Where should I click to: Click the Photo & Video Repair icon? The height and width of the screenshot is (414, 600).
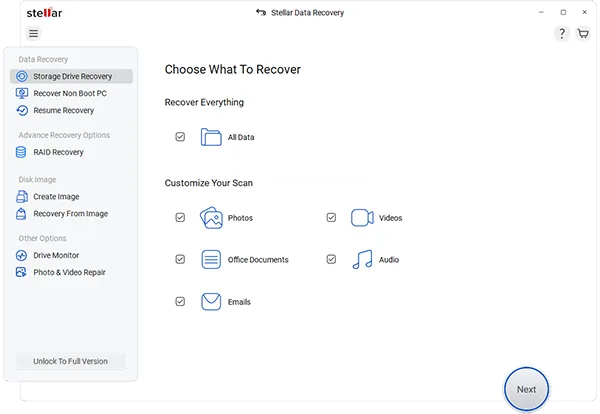pyautogui.click(x=21, y=272)
